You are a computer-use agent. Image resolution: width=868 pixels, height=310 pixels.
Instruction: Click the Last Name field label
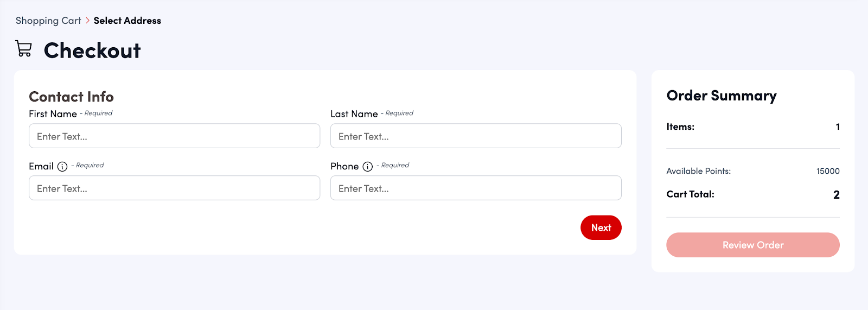click(x=354, y=114)
